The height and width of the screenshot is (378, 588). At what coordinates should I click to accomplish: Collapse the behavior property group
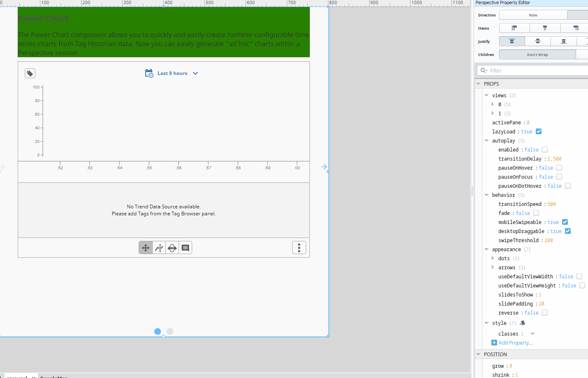(x=487, y=195)
